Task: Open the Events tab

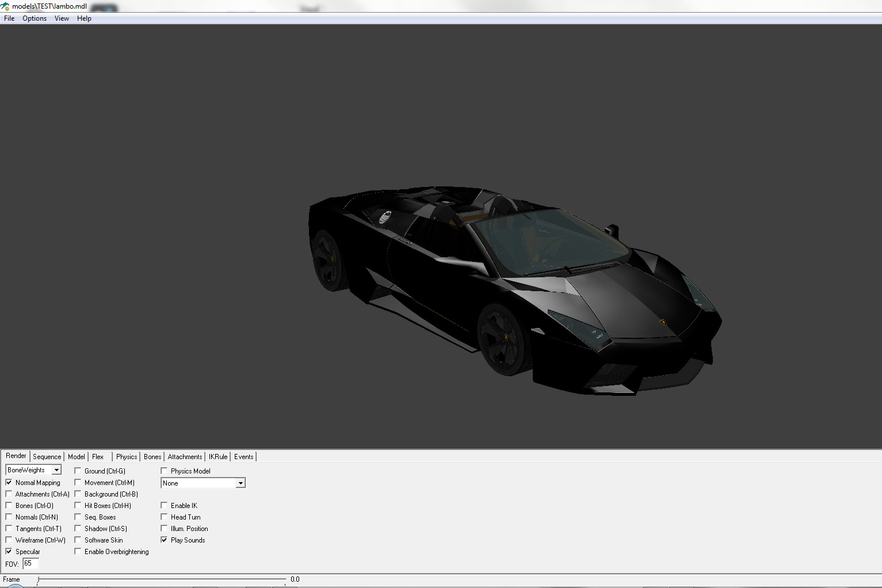Action: tap(243, 457)
